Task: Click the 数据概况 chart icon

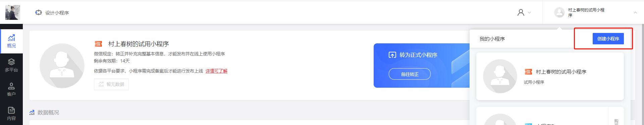Action: click(x=32, y=112)
